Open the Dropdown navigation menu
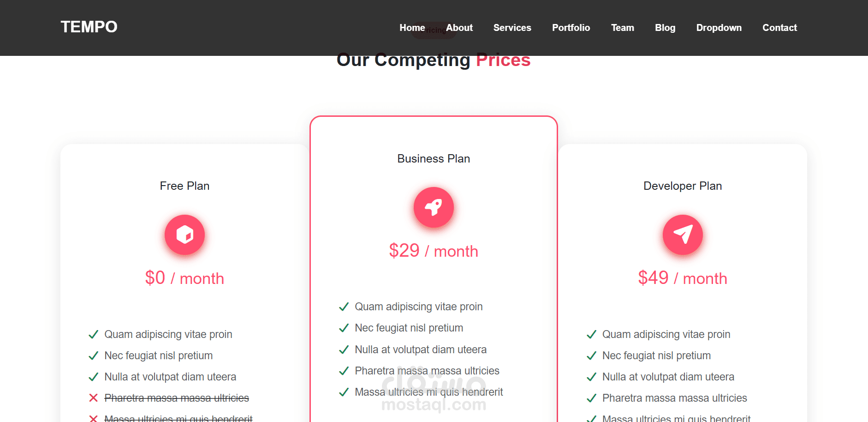Viewport: 868px width, 422px height. 719,28
